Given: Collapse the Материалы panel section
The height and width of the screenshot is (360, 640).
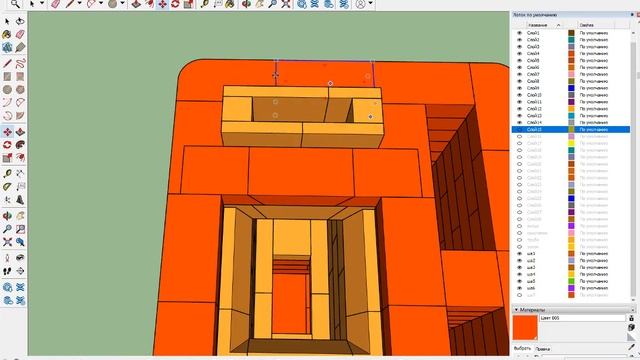Looking at the screenshot, I should (516, 310).
